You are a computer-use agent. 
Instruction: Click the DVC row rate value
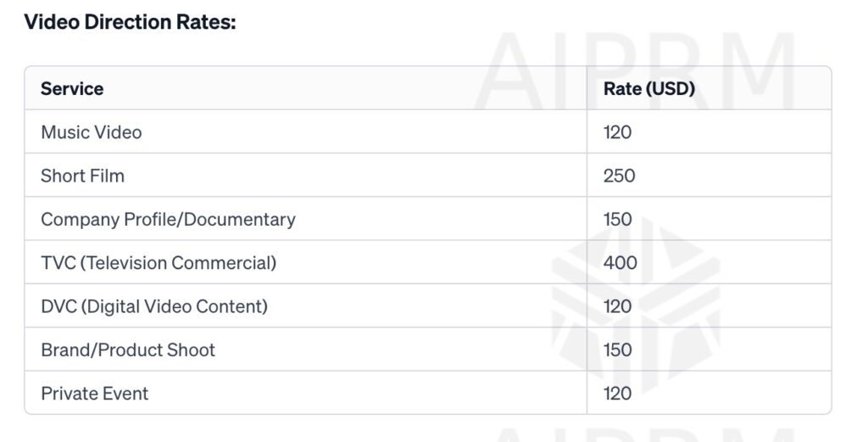[617, 306]
